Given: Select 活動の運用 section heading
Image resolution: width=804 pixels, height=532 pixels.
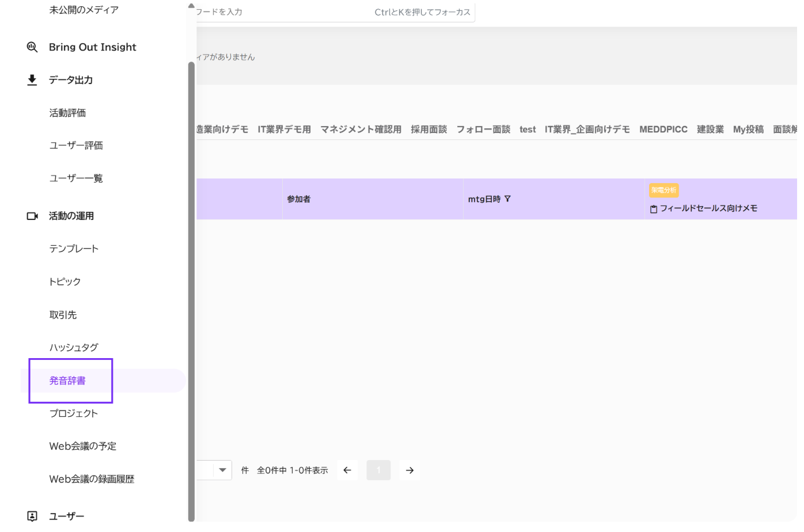Looking at the screenshot, I should pos(71,216).
